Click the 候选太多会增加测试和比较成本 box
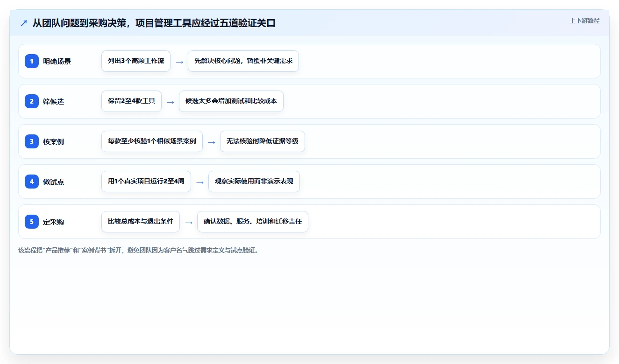619x364 pixels. (231, 101)
